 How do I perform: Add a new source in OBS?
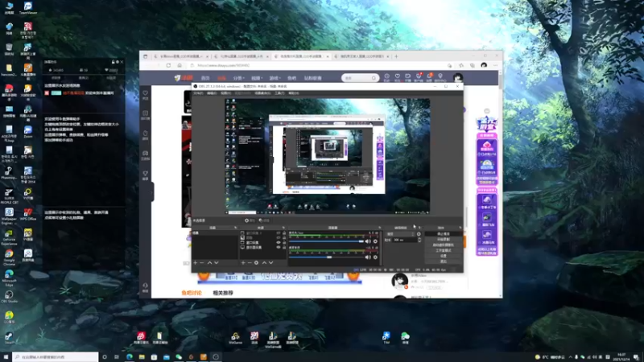pyautogui.click(x=243, y=263)
